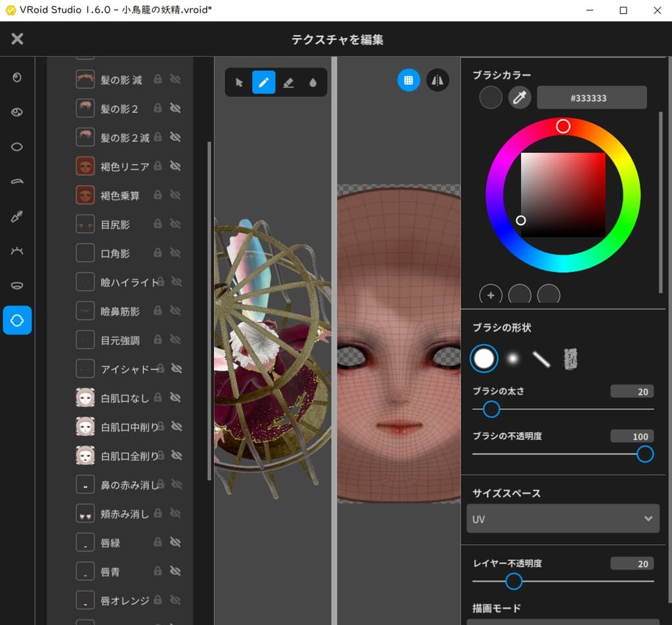This screenshot has height=625, width=672.
Task: Toggle visibility of 髪の影２ layer
Action: click(175, 108)
